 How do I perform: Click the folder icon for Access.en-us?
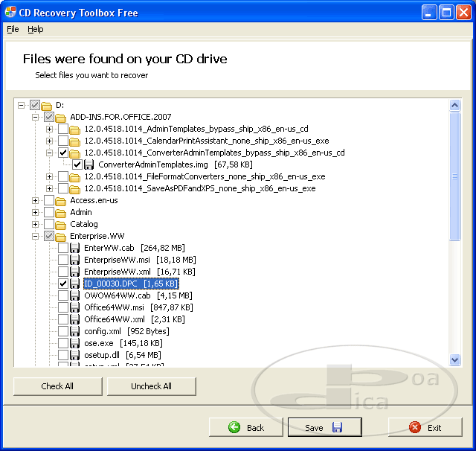point(61,200)
